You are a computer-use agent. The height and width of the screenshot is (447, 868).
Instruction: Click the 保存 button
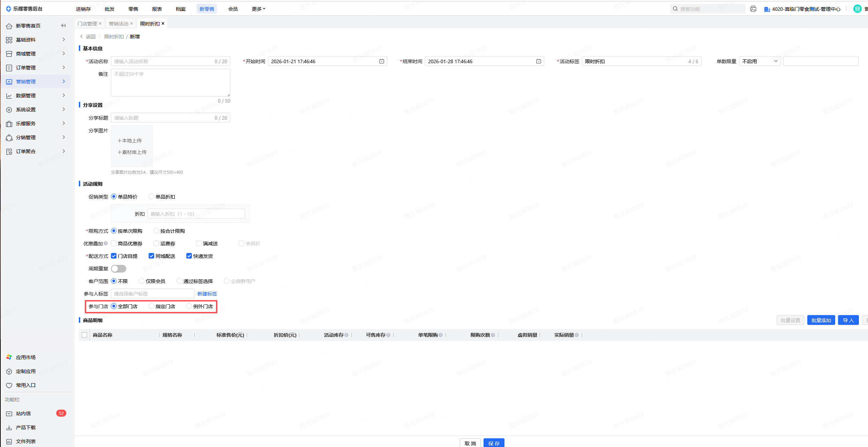click(494, 443)
